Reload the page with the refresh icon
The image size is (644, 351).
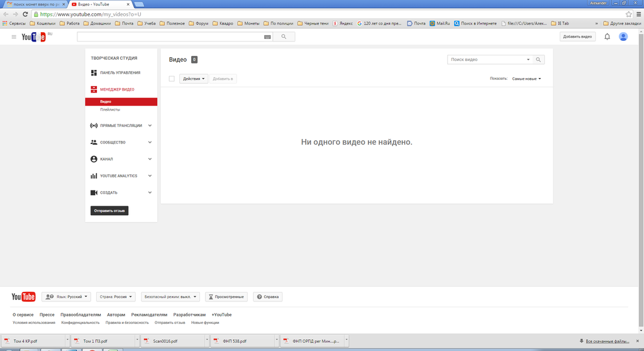click(25, 14)
